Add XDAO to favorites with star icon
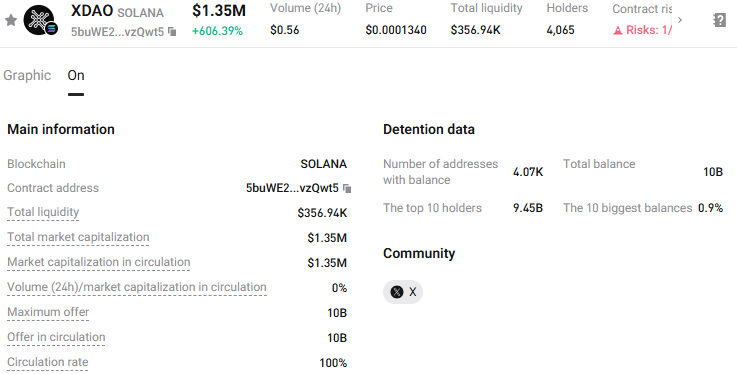 (x=11, y=20)
